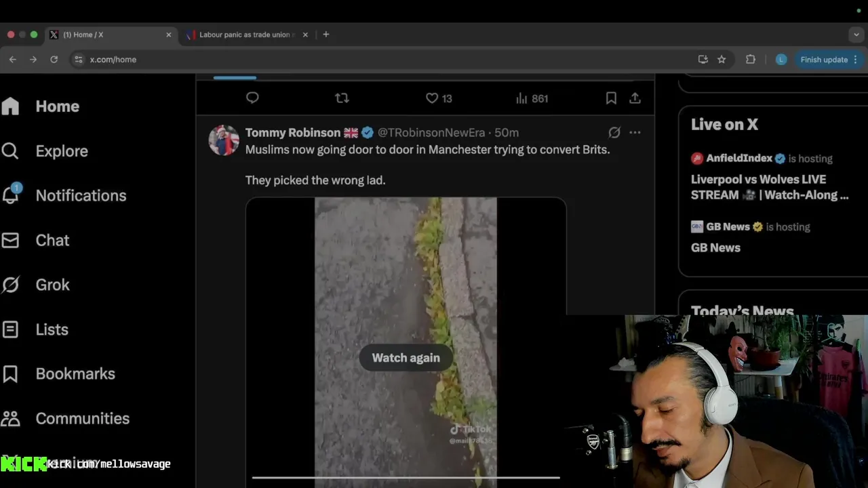
Task: Reply to the post above Tommy Robinson's
Action: pos(252,98)
